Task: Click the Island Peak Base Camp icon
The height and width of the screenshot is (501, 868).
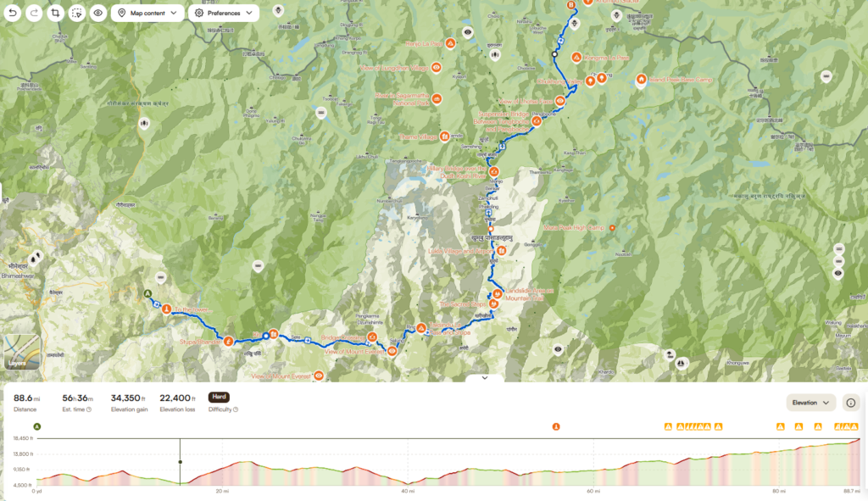Action: 641,80
